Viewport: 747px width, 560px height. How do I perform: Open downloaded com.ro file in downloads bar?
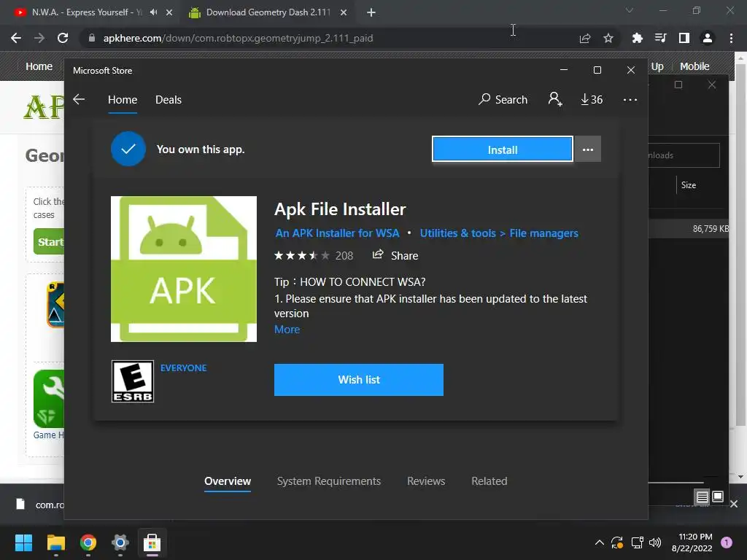(40, 505)
